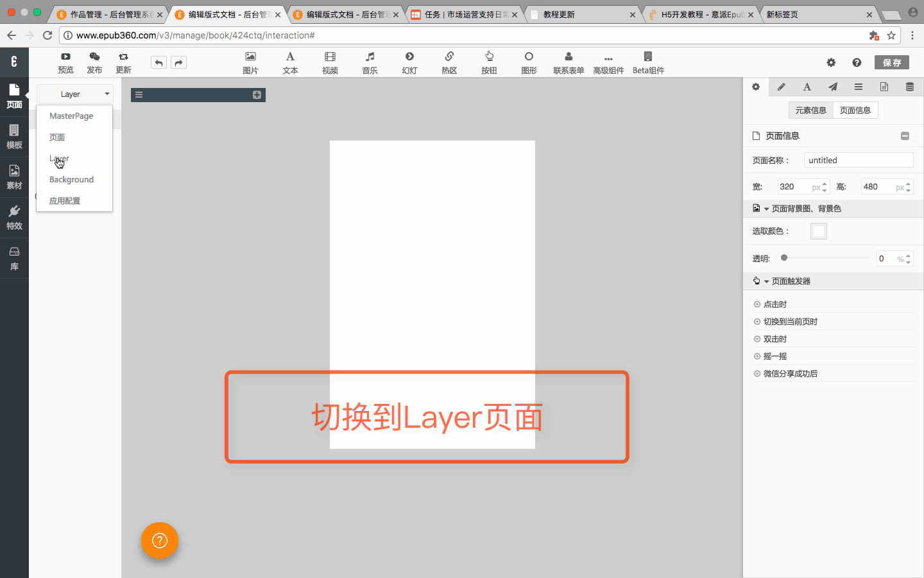
Task: Insert a 按钮 button component
Action: (489, 62)
